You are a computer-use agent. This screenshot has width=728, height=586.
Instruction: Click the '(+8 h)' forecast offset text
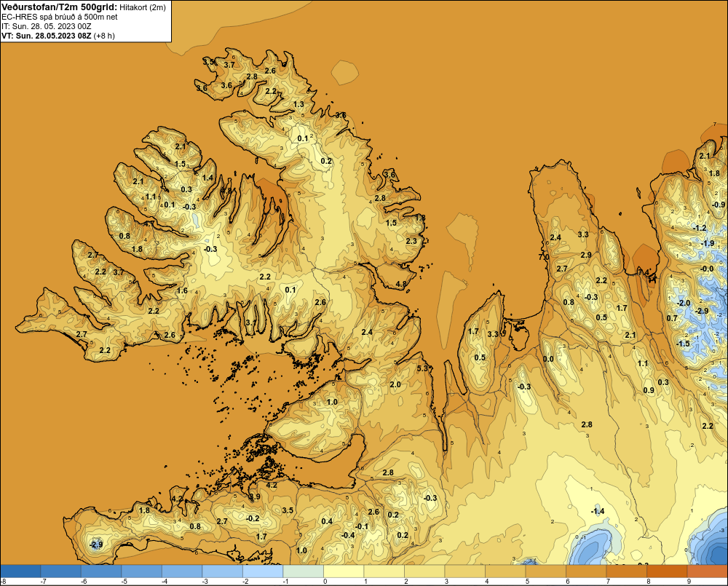pyautogui.click(x=104, y=36)
